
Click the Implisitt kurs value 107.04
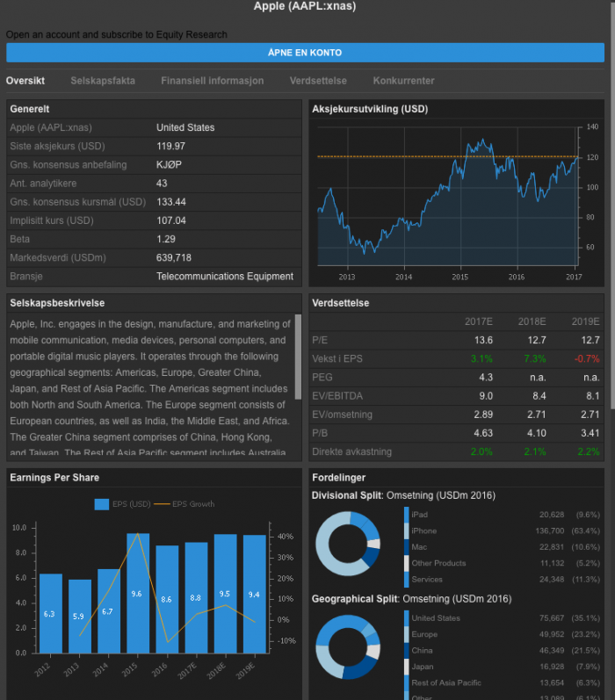pos(171,220)
